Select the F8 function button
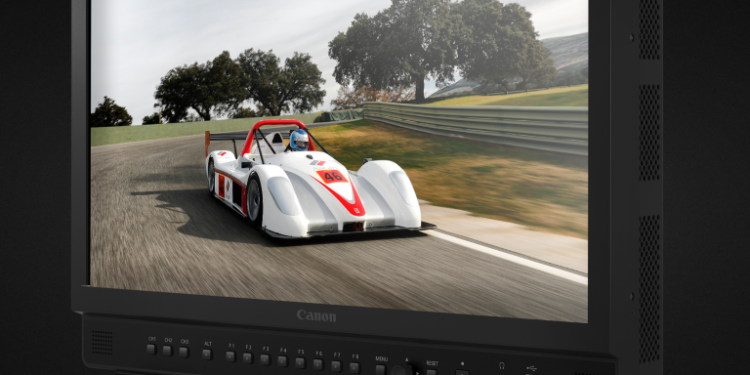This screenshot has height=375, width=750. 354,367
